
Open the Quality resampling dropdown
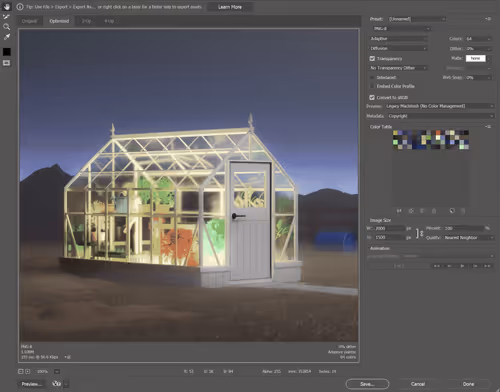[469, 238]
